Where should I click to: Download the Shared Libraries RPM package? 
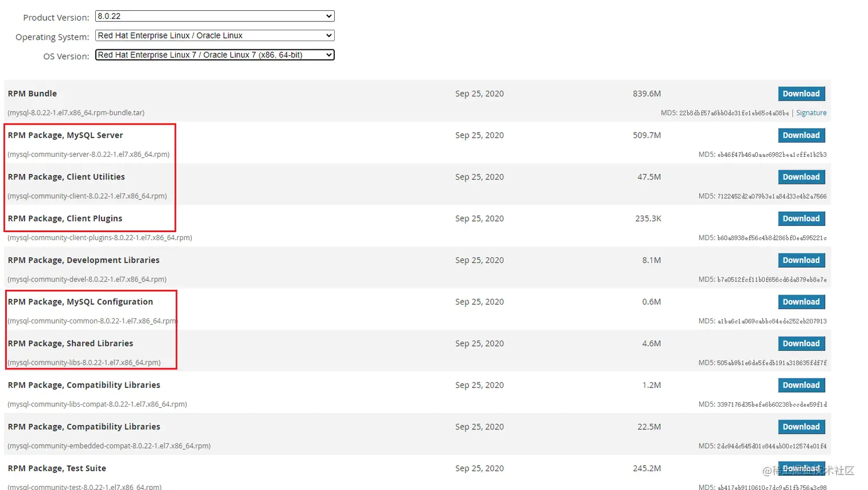coord(801,344)
